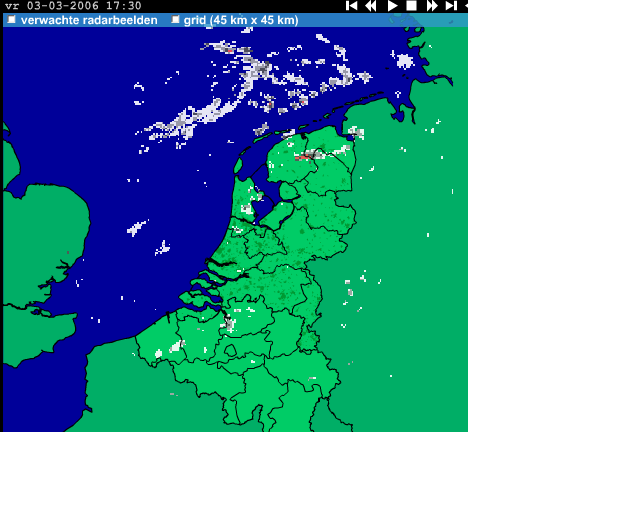Stop the radar animation

pos(411,6)
